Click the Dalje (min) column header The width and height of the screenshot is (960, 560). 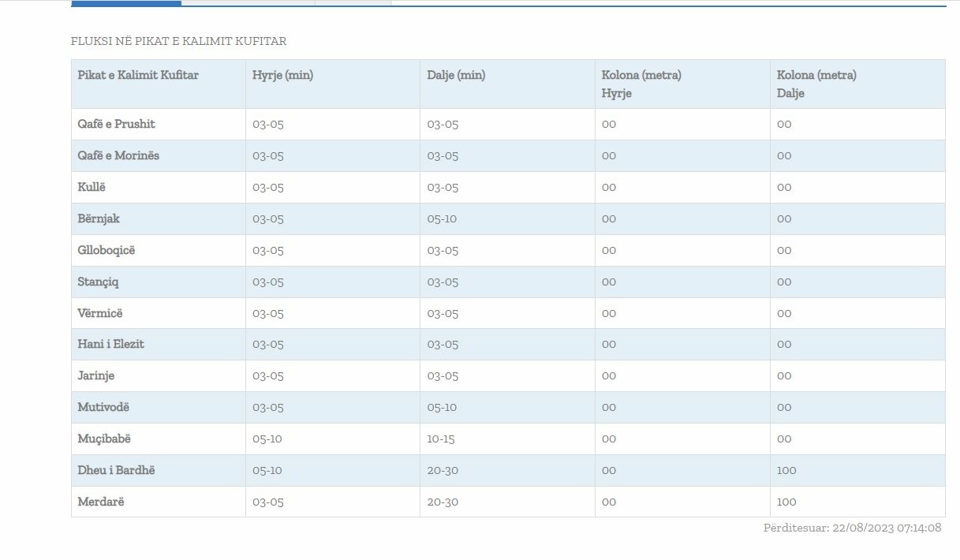(456, 75)
